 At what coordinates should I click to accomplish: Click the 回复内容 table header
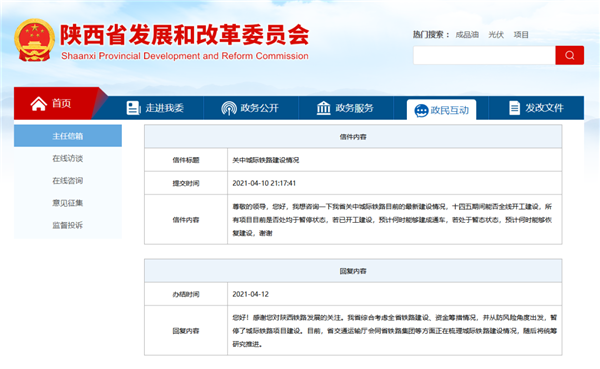tap(353, 271)
